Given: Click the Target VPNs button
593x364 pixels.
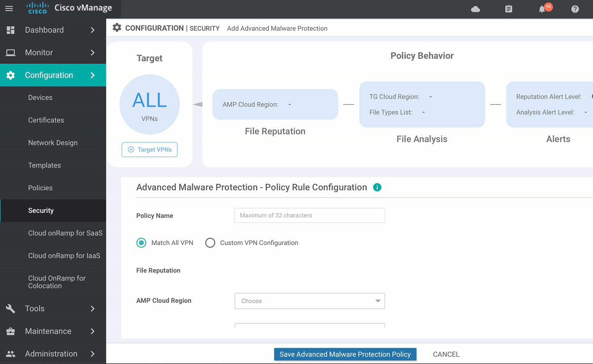Looking at the screenshot, I should [149, 149].
